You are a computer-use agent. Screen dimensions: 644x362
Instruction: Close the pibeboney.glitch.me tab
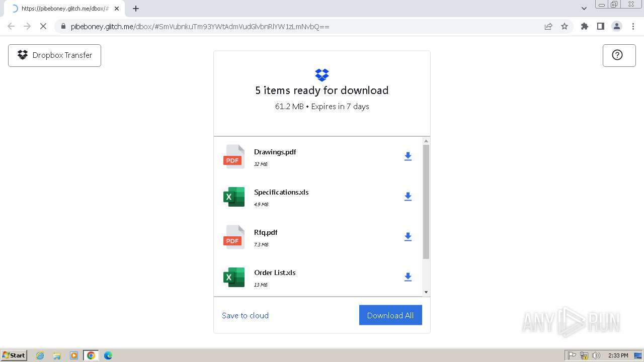point(117,9)
